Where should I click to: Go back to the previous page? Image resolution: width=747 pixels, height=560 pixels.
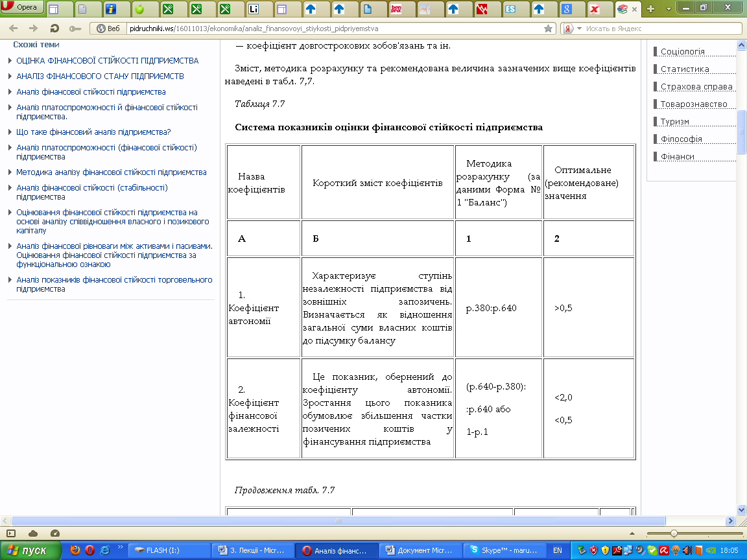[x=14, y=29]
